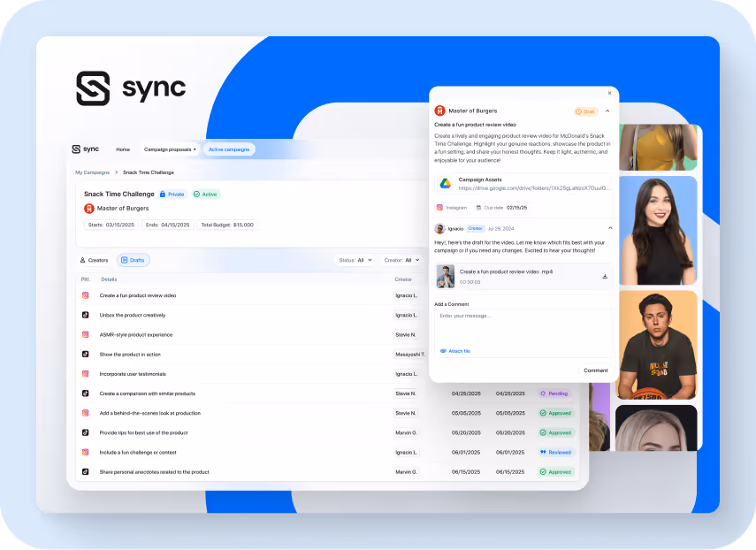Click the Master of Burgers logo under campaign title
This screenshot has width=756, height=550.
pos(88,208)
